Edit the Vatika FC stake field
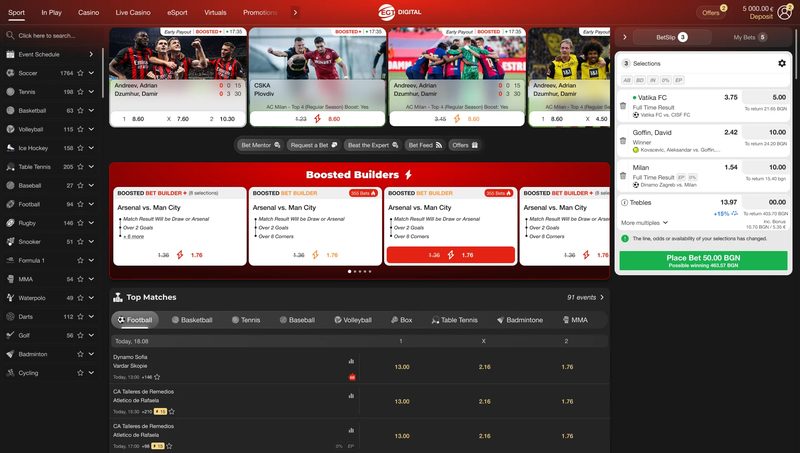Image resolution: width=800 pixels, height=453 pixels. point(765,97)
